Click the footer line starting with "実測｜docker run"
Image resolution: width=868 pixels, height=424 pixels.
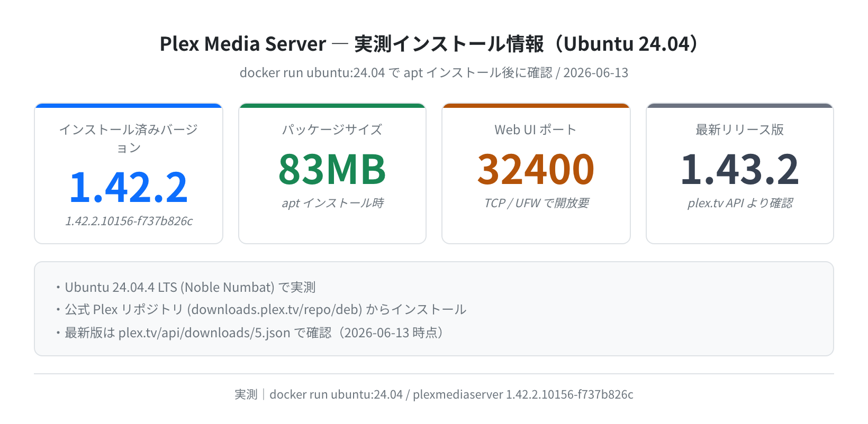click(x=434, y=394)
